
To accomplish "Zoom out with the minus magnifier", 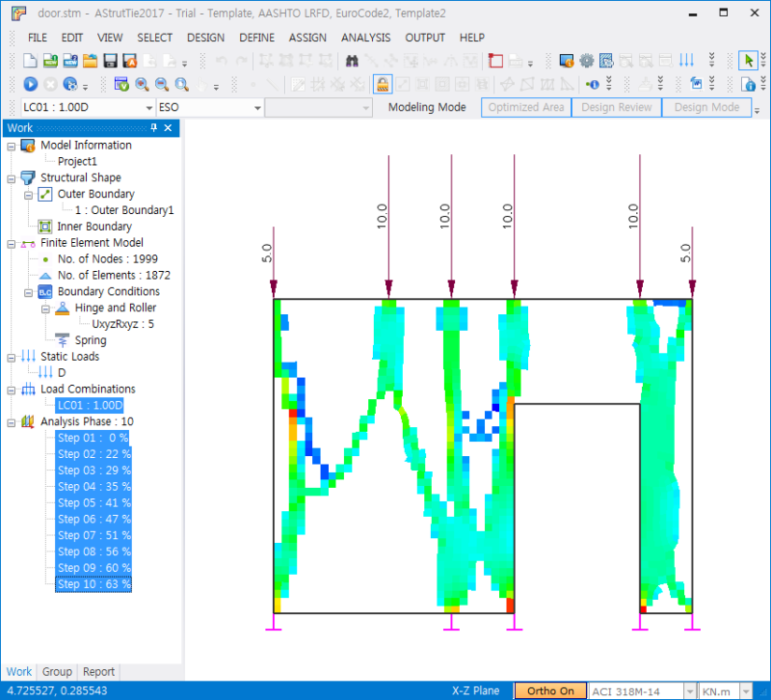I will [x=162, y=84].
